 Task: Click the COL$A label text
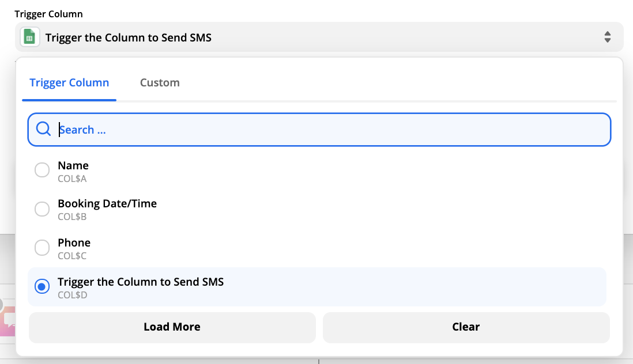click(72, 179)
